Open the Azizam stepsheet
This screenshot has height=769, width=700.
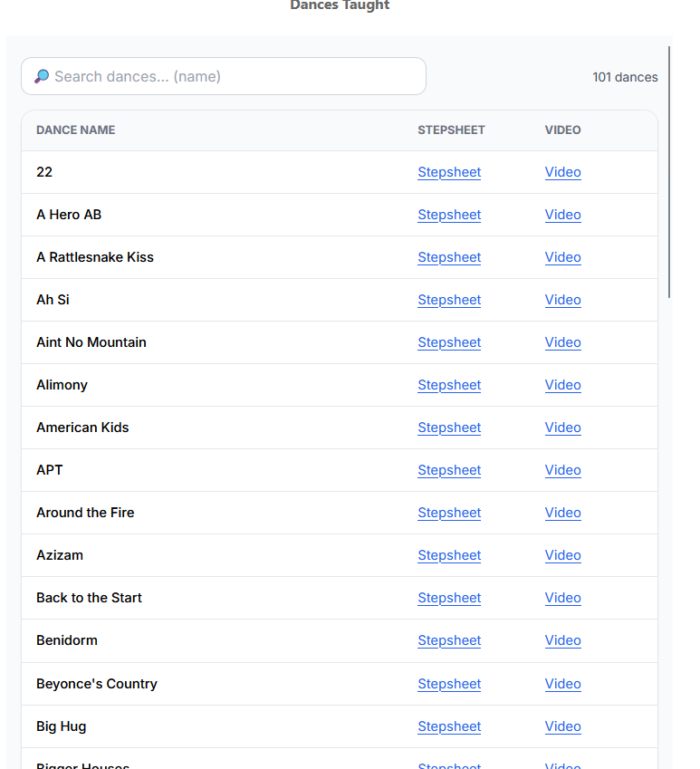point(449,555)
